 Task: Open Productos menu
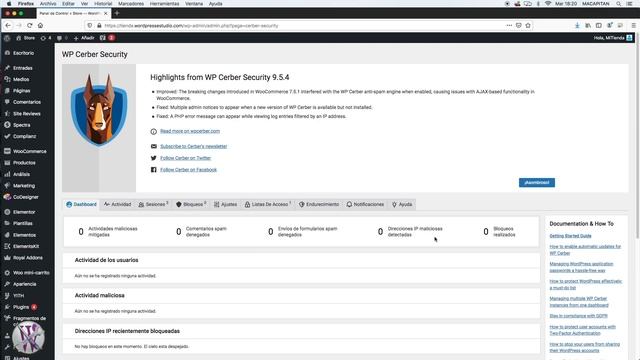(x=24, y=162)
